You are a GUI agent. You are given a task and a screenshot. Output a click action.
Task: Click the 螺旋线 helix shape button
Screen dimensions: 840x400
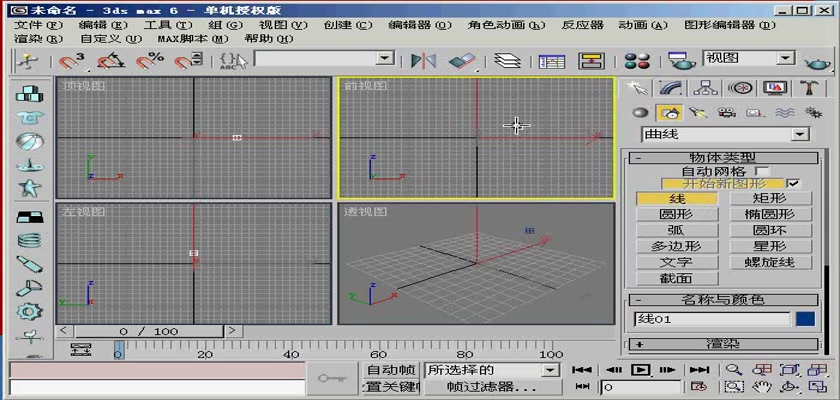[x=770, y=262]
